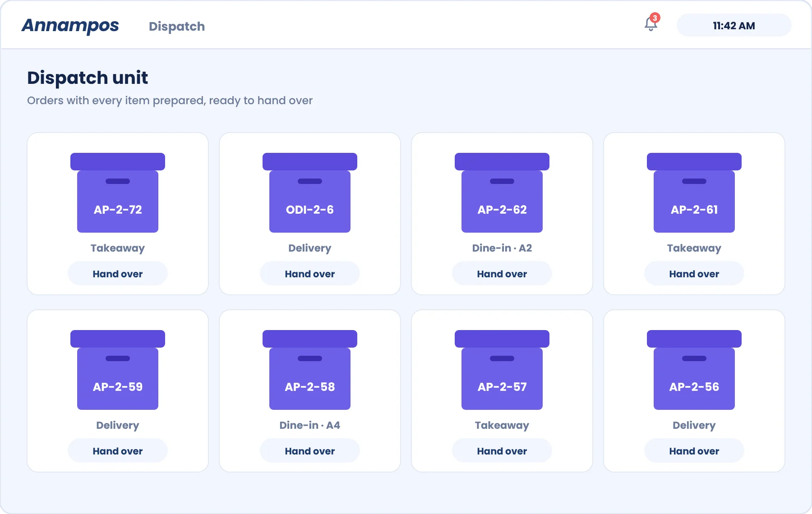This screenshot has width=812, height=514.
Task: Hand over dine-in order AP-2-62
Action: (x=502, y=274)
